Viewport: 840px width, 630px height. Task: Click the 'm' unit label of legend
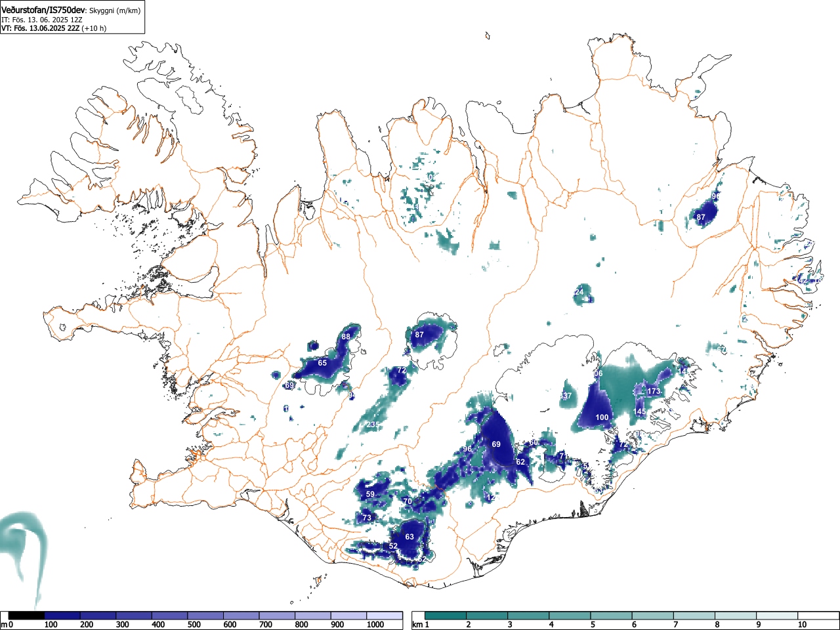click(4, 625)
